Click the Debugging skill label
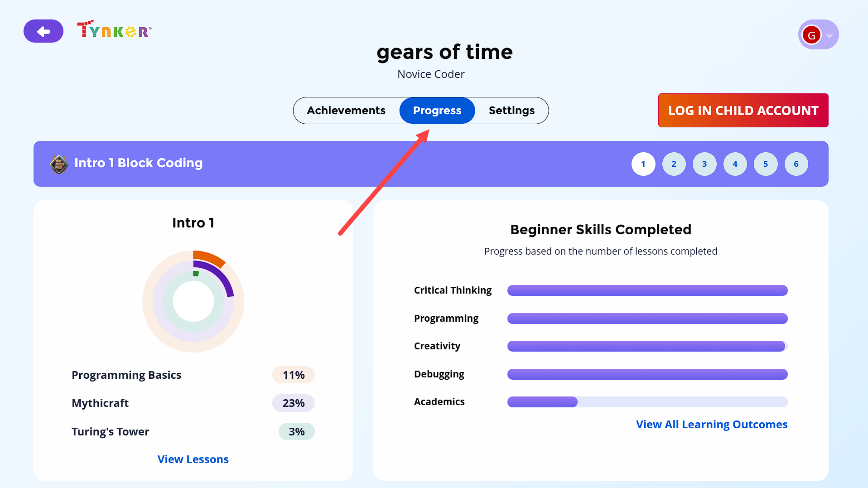Image resolution: width=868 pixels, height=488 pixels. [439, 374]
